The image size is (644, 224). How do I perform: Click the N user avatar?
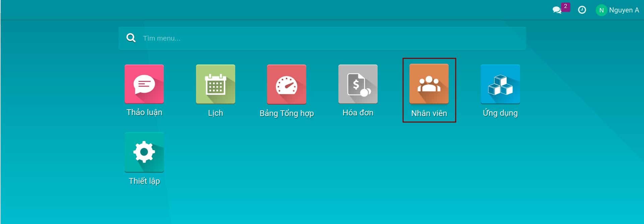click(601, 10)
